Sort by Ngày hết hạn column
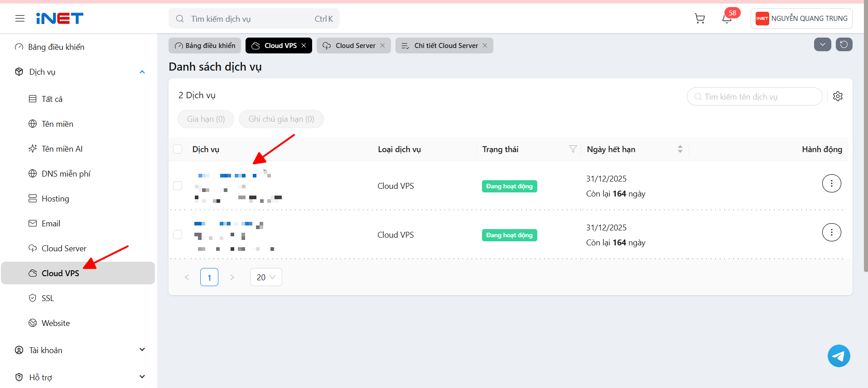This screenshot has height=388, width=868. click(x=680, y=149)
